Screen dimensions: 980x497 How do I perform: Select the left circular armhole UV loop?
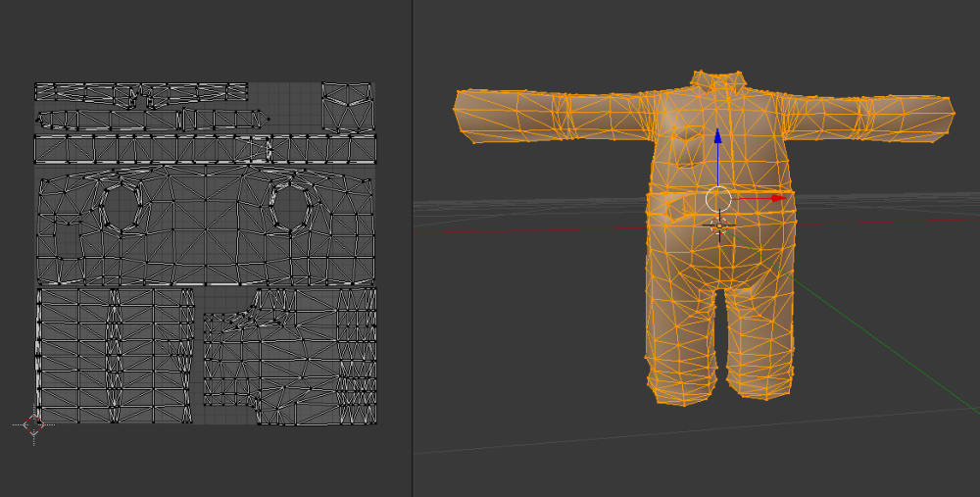point(122,207)
